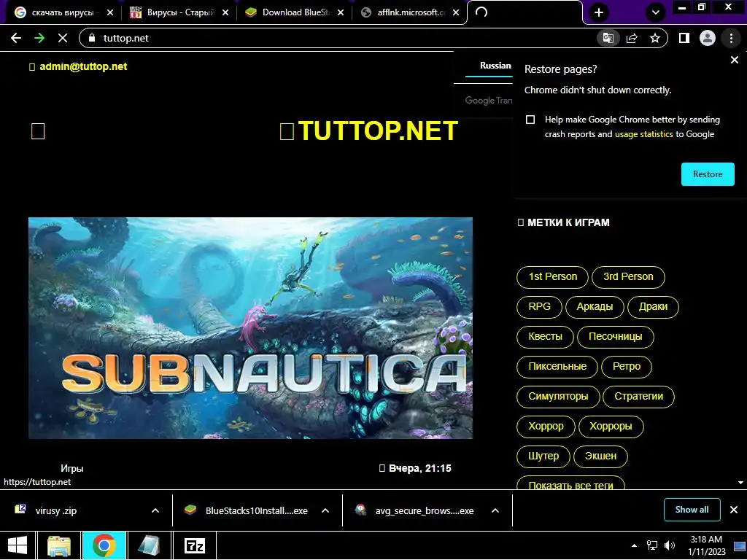Stop loading the tuttop.net page
The height and width of the screenshot is (560, 747).
[63, 38]
